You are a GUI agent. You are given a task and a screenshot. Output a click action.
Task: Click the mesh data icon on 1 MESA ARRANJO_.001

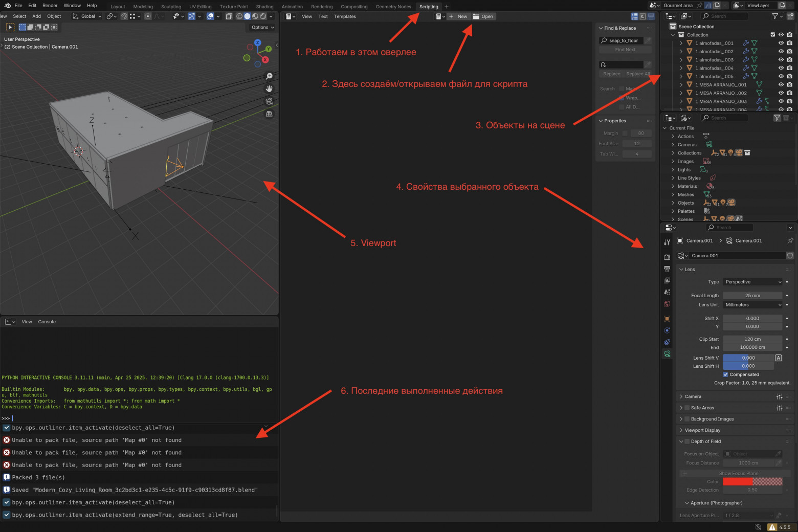(759, 85)
